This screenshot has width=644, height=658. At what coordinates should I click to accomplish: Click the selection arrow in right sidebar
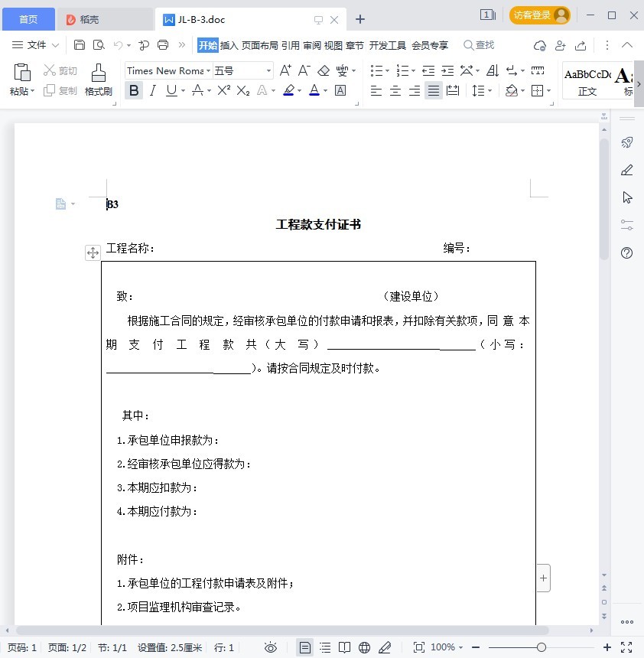[x=627, y=197]
